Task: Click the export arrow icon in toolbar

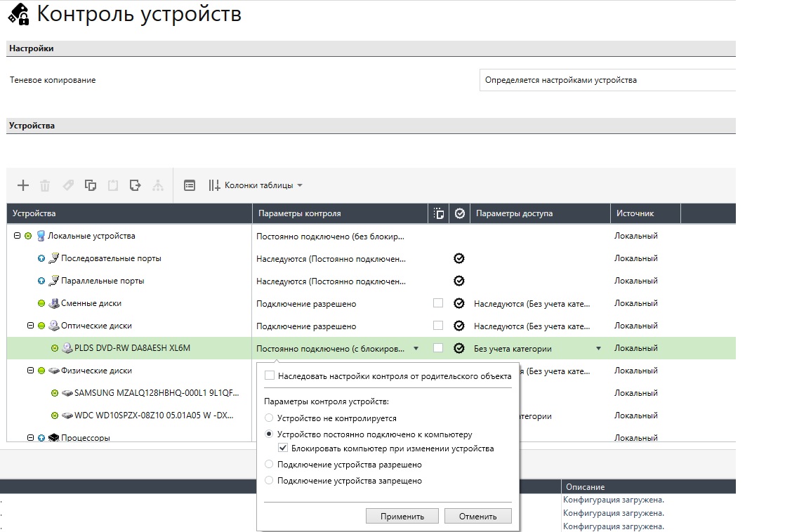Action: [135, 185]
